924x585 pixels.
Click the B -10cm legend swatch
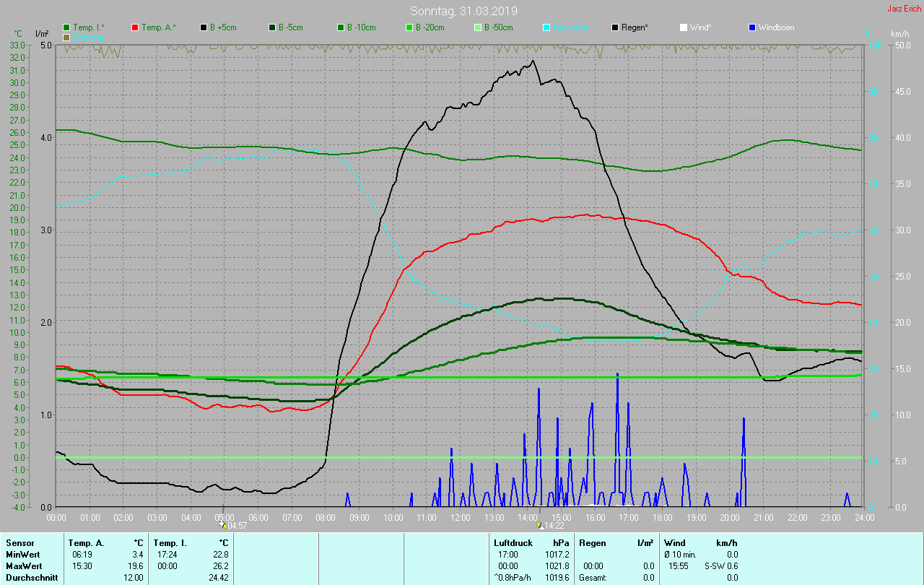click(x=341, y=27)
